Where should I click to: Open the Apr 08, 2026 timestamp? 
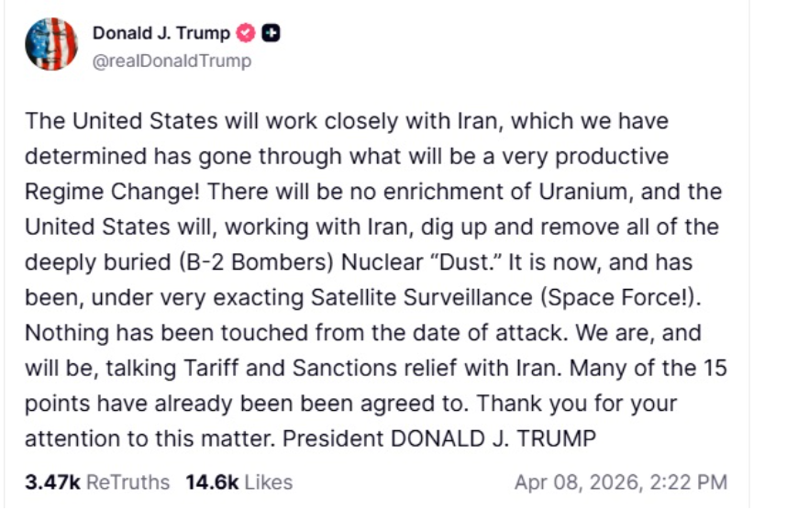pyautogui.click(x=621, y=482)
